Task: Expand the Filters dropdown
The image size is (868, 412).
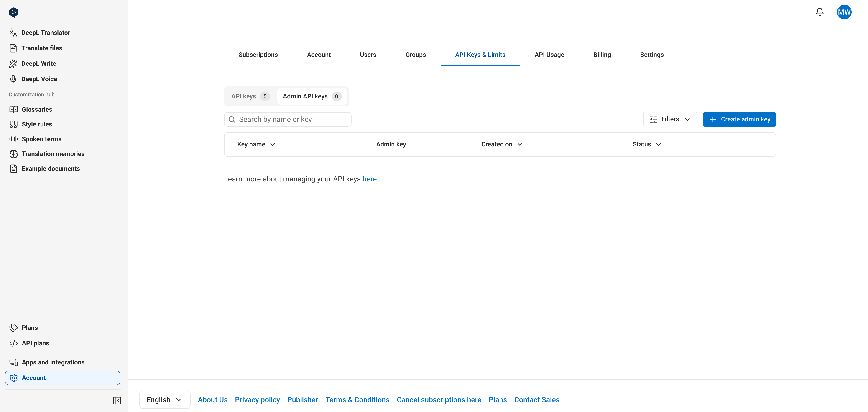Action: point(670,119)
